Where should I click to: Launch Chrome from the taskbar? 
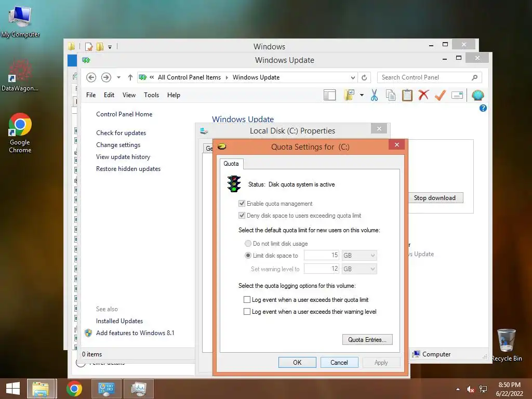coord(74,389)
